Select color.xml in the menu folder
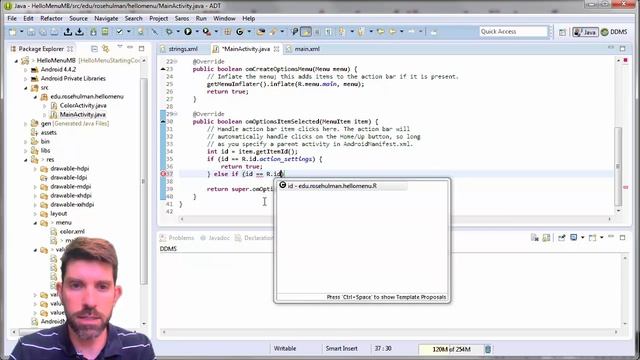This screenshot has height=360, width=640. (68, 232)
